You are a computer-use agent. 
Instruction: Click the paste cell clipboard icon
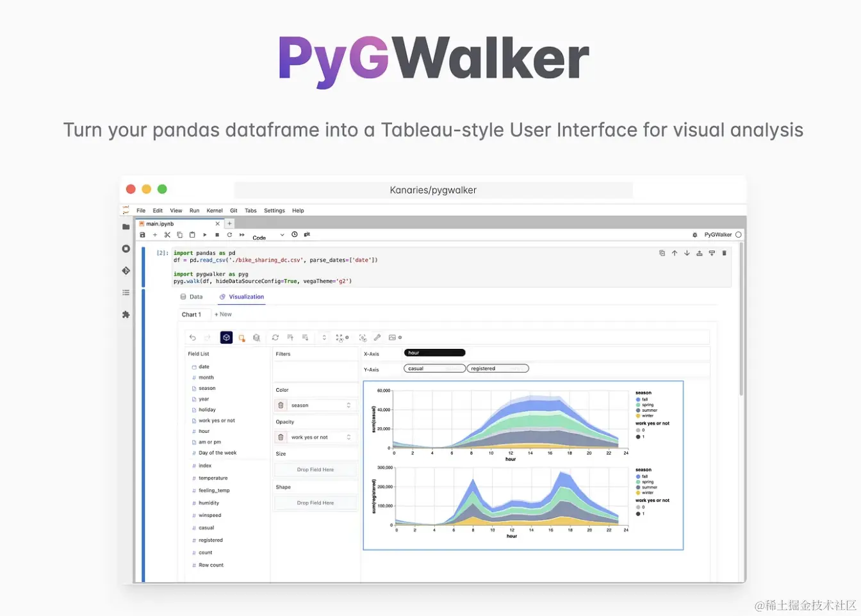[x=192, y=235]
